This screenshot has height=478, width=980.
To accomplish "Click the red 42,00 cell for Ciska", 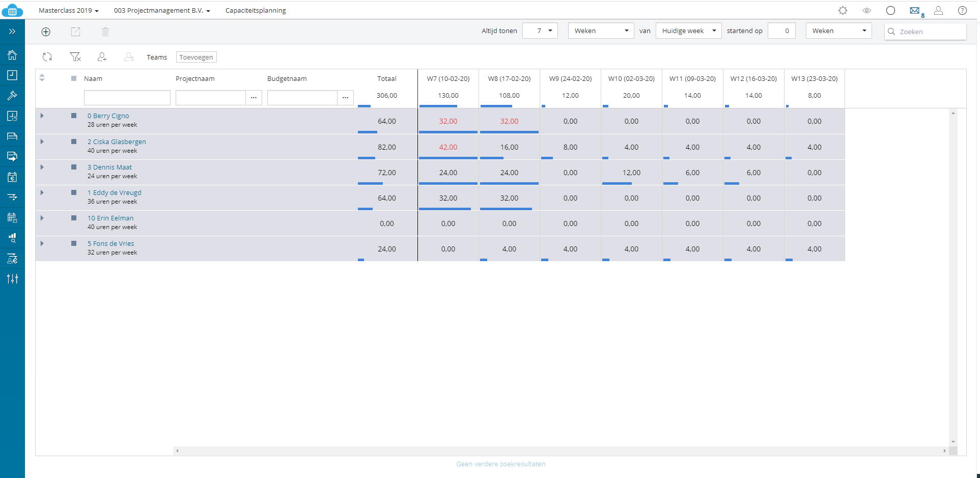I will click(448, 147).
